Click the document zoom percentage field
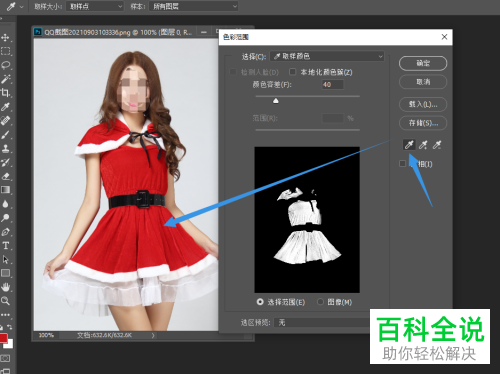 point(46,335)
